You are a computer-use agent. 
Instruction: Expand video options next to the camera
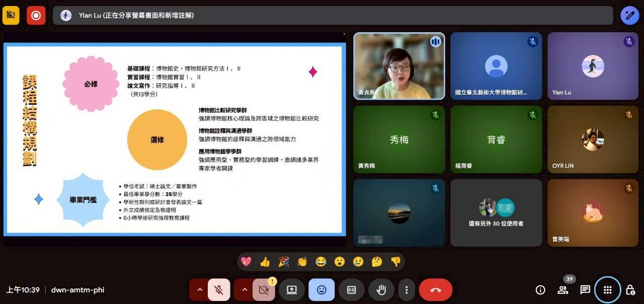(245, 289)
